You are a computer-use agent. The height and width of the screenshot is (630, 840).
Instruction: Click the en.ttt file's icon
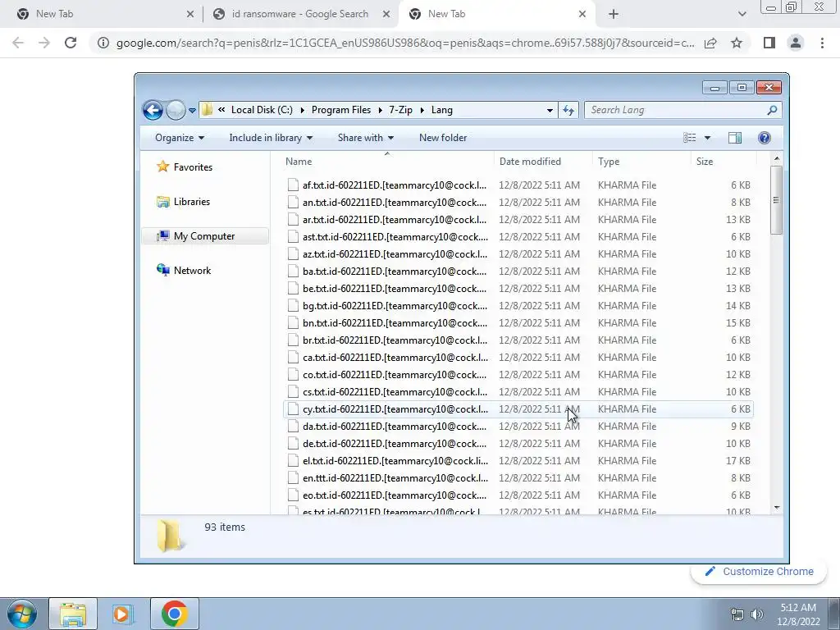pyautogui.click(x=293, y=478)
